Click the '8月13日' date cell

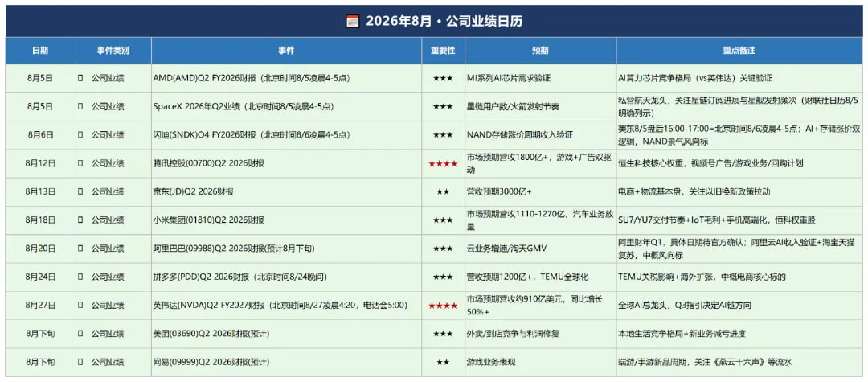pos(40,191)
